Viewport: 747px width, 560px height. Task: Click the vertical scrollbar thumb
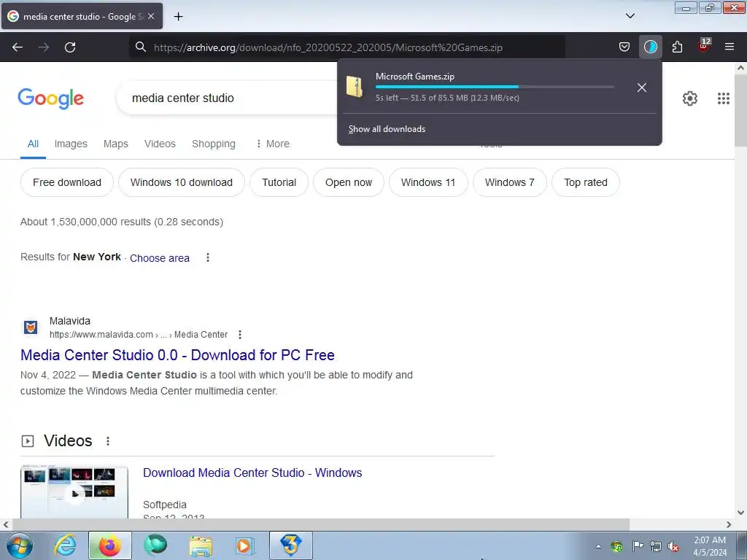coord(740,109)
